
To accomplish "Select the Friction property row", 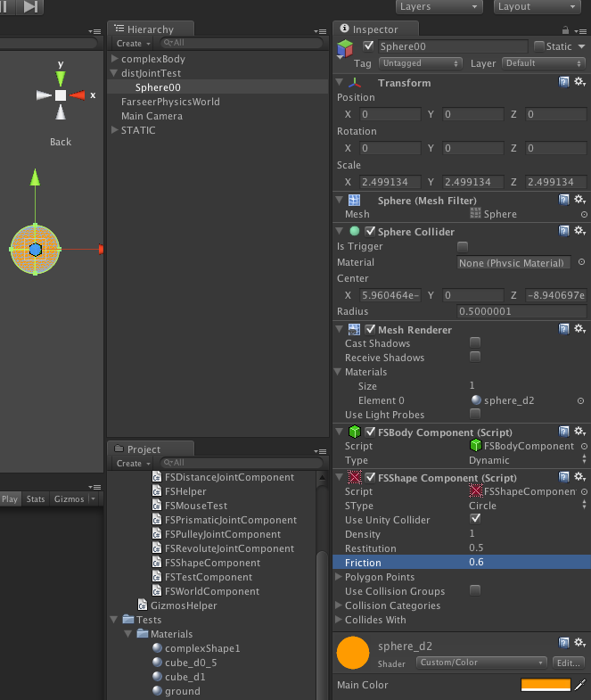I will point(462,563).
